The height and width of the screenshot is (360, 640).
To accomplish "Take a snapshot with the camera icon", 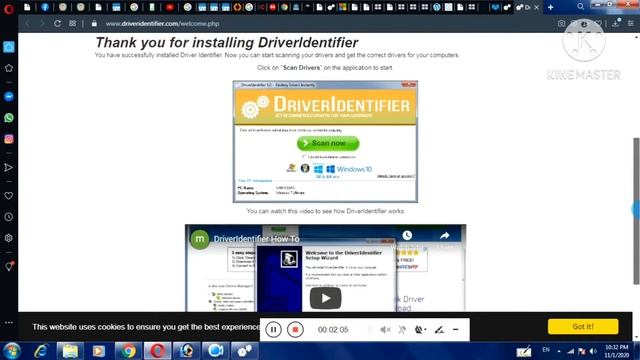I will (562, 24).
